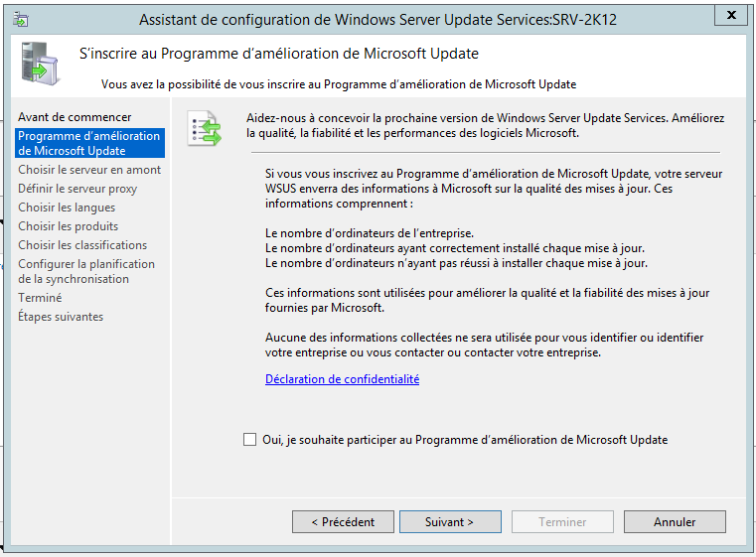Cancel the wizard with Annuler
Image resolution: width=756 pixels, height=557 pixels.
click(x=675, y=522)
